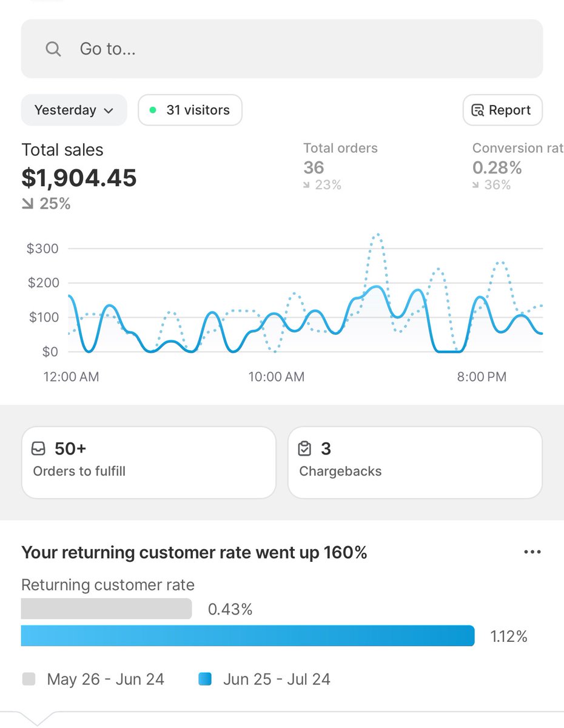Viewport: 564px width, 728px height.
Task: Click the 12:00 AM time label
Action: point(71,377)
